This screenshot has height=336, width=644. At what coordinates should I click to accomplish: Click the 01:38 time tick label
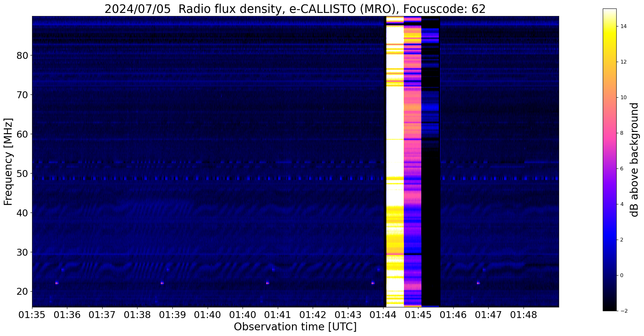click(137, 315)
